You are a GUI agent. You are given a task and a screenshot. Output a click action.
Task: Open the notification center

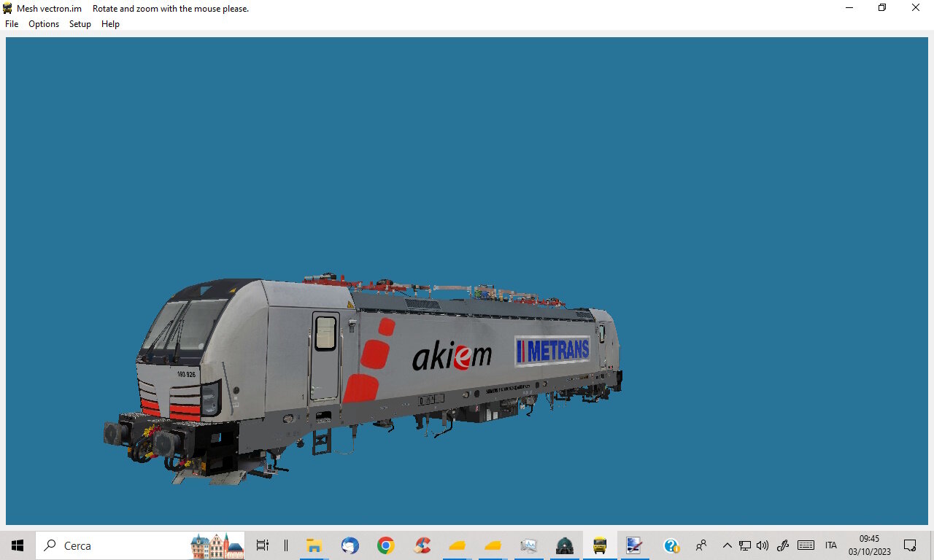click(x=910, y=545)
